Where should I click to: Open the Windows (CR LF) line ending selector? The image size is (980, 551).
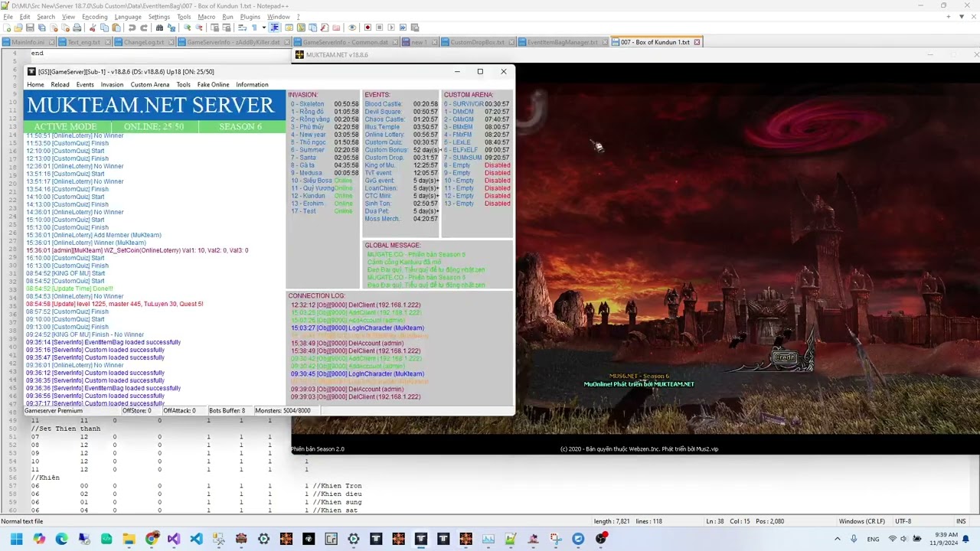point(862,521)
